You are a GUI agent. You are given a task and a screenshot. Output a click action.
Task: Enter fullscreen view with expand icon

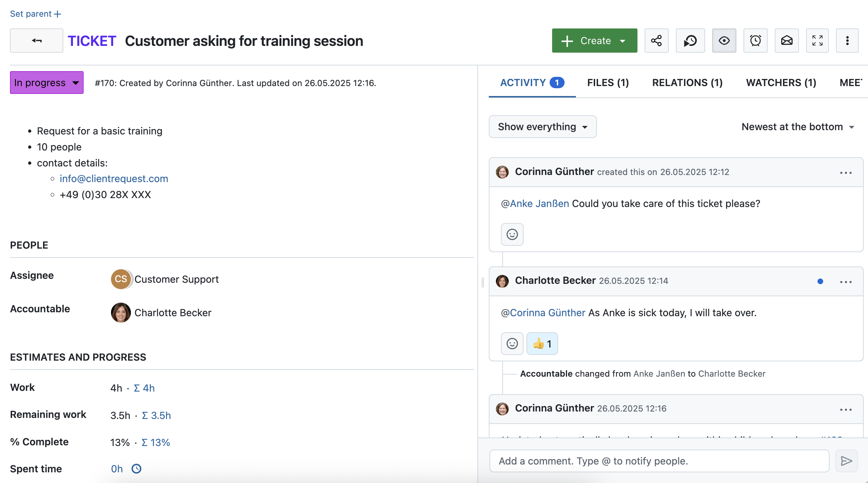tap(817, 41)
